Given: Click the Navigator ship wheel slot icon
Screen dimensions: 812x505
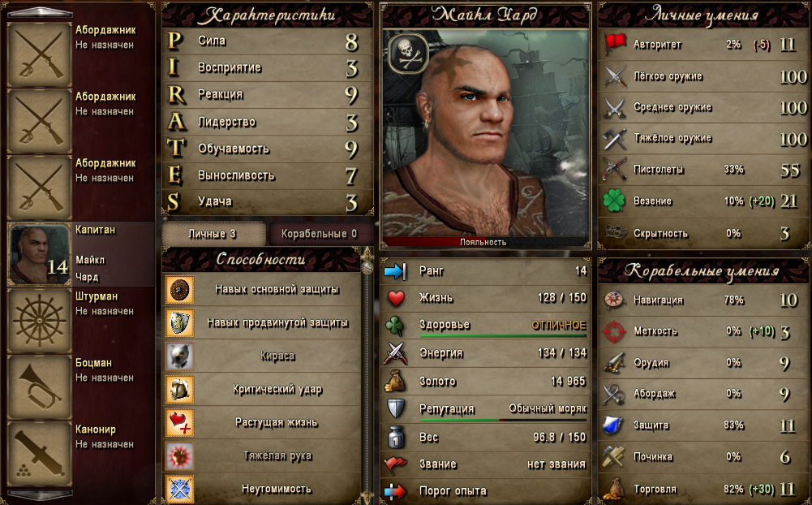Looking at the screenshot, I should 40,321.
